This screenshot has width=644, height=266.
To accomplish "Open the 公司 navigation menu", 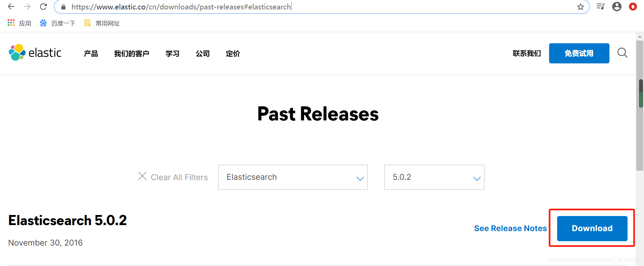I will [x=203, y=53].
